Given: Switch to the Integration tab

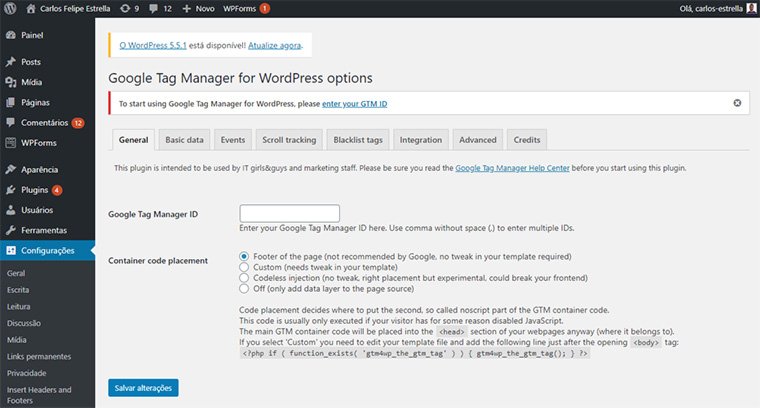Looking at the screenshot, I should (421, 140).
